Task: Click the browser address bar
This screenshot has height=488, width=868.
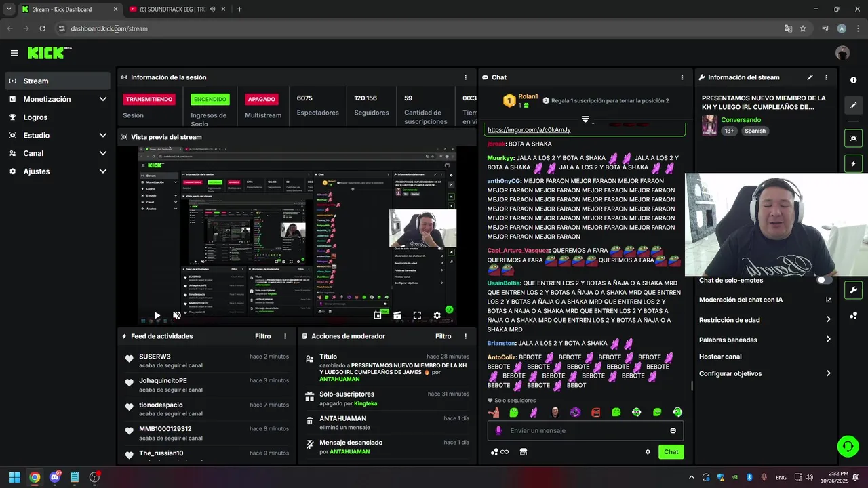Action: 420,28
